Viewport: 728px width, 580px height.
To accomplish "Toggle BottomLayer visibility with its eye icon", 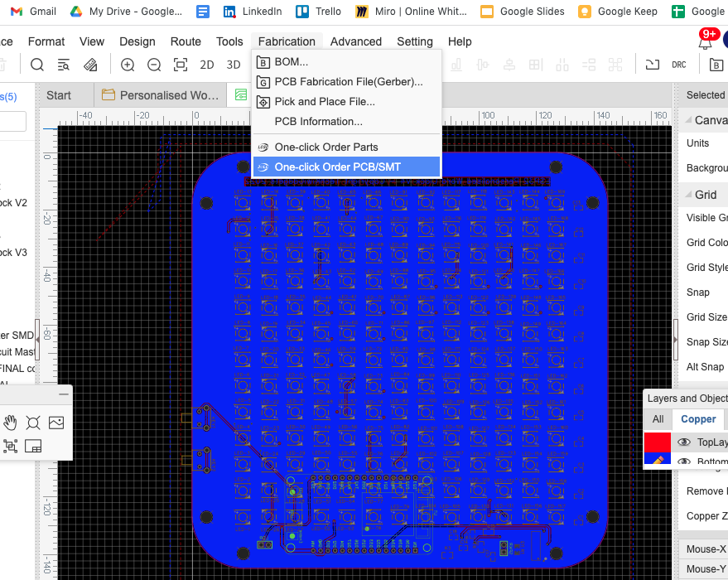I will pyautogui.click(x=682, y=462).
